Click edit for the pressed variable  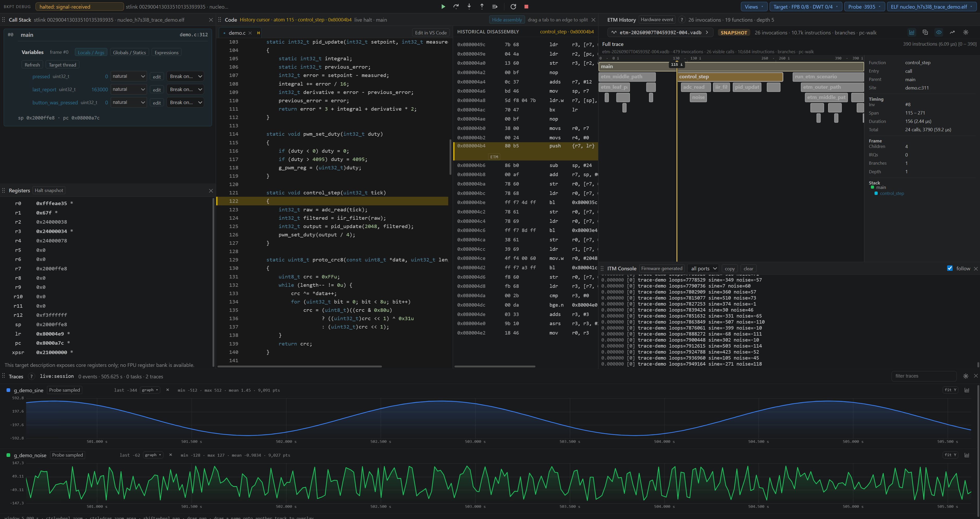(157, 77)
